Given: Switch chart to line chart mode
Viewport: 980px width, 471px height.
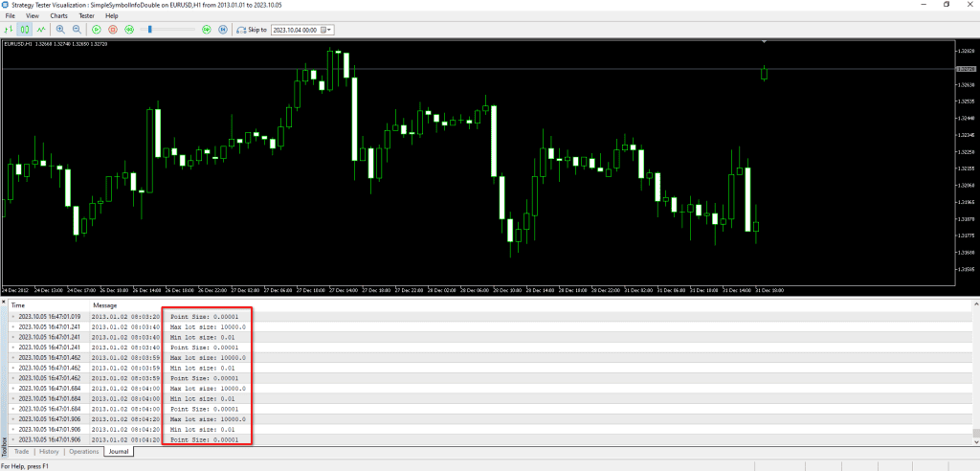Looking at the screenshot, I should pyautogui.click(x=41, y=29).
